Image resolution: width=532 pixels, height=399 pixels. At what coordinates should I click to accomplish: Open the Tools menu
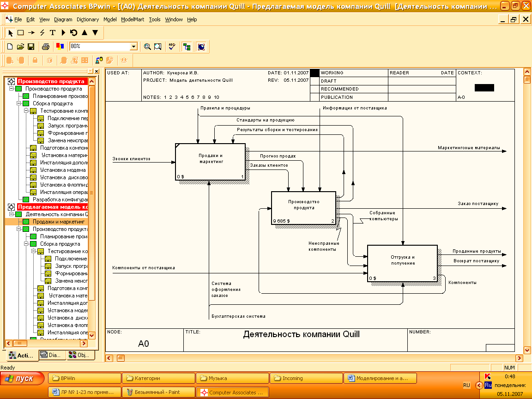(155, 19)
